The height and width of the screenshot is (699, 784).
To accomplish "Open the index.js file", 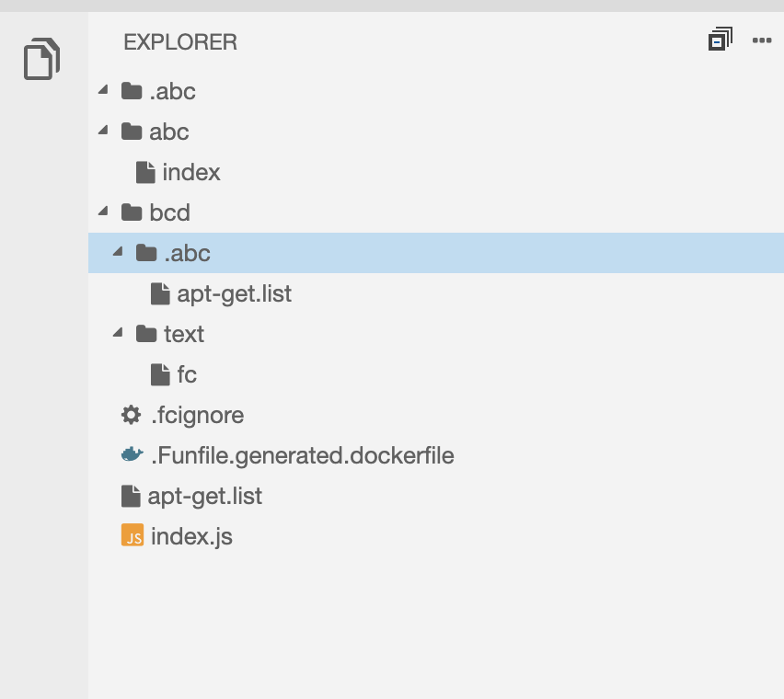I will pos(191,536).
